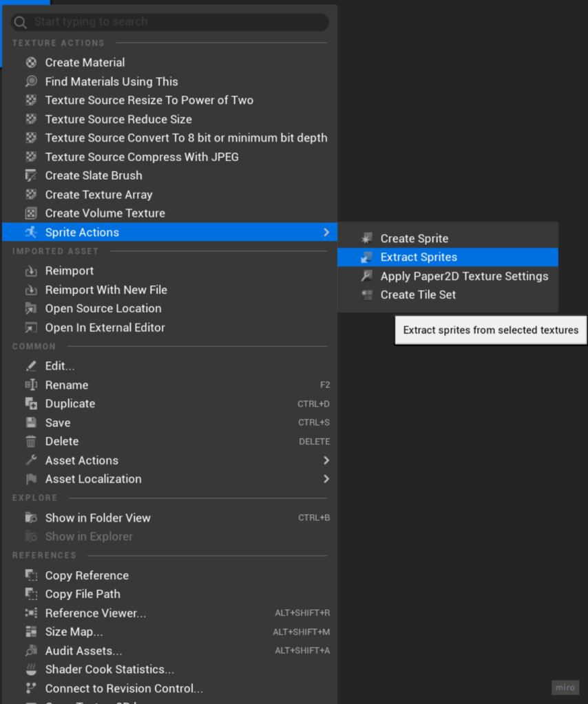Choose Texture Source Compress With JPEG
Image resolution: width=588 pixels, height=704 pixels.
pyautogui.click(x=142, y=157)
